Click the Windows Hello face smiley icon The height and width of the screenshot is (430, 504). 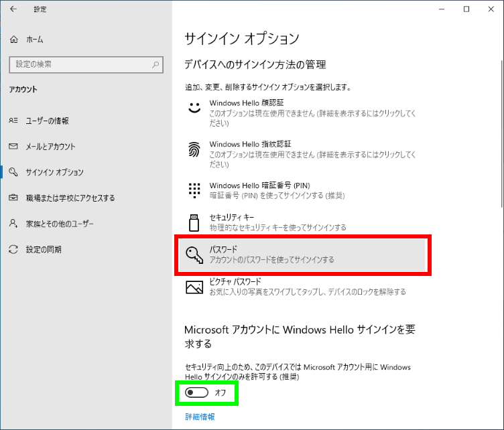coord(194,107)
